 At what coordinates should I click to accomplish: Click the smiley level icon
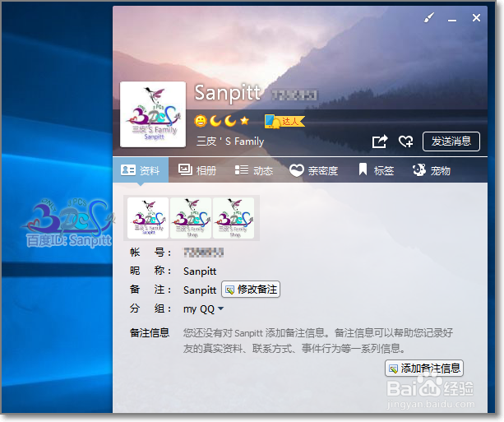(201, 121)
